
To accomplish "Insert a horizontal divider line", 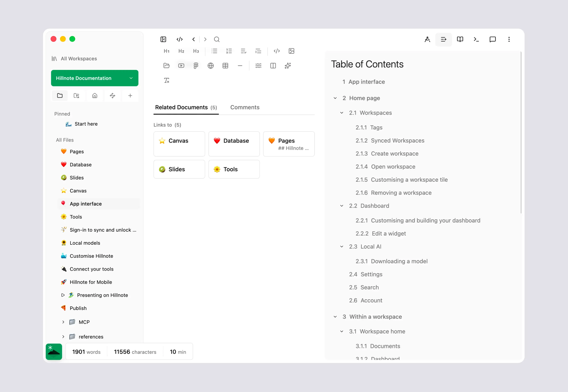I will pos(240,66).
